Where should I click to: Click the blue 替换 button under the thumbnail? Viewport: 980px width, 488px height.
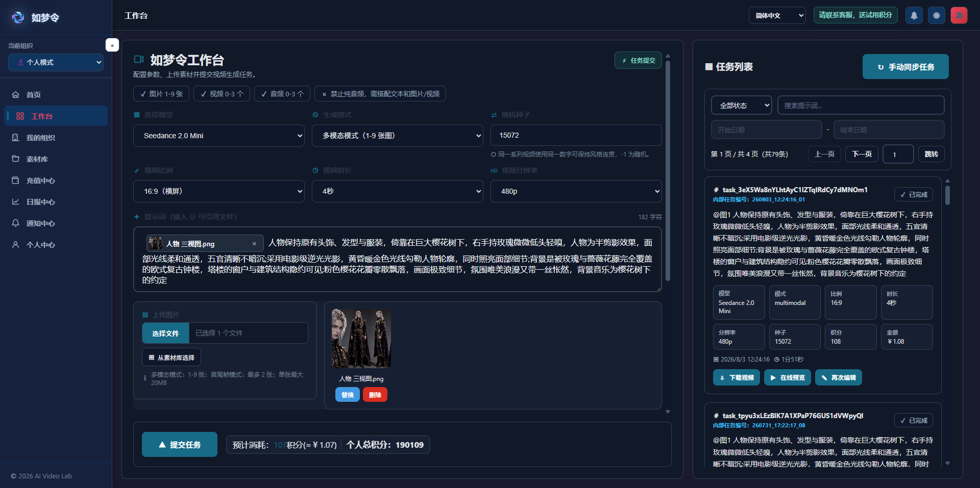point(348,395)
